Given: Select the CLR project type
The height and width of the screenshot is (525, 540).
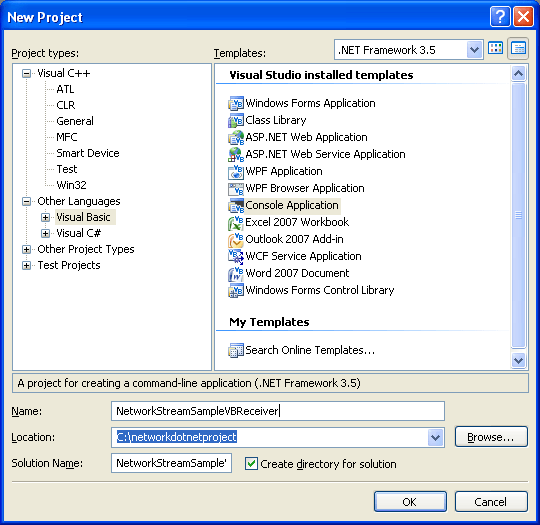Looking at the screenshot, I should pos(65,105).
